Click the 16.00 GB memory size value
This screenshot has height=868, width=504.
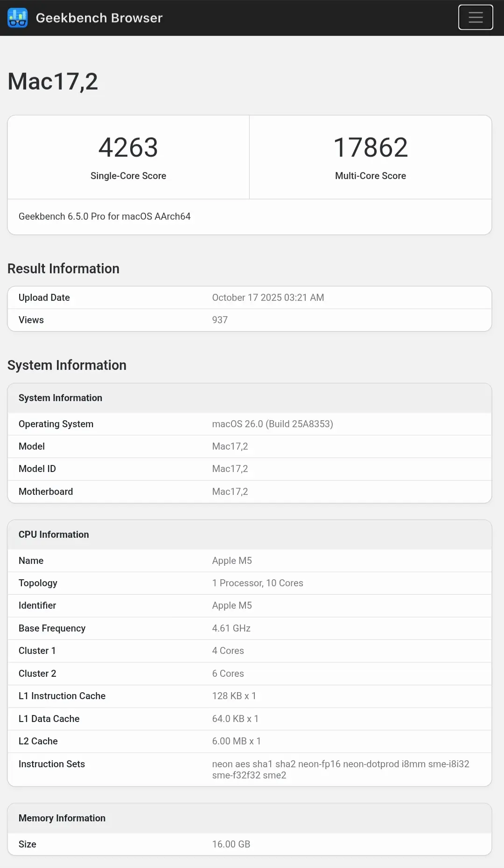point(231,844)
